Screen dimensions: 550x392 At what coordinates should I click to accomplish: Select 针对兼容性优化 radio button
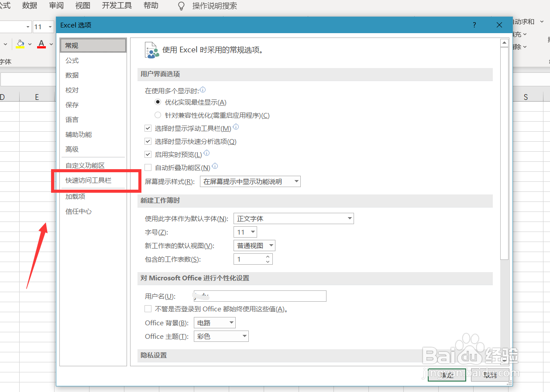(158, 115)
